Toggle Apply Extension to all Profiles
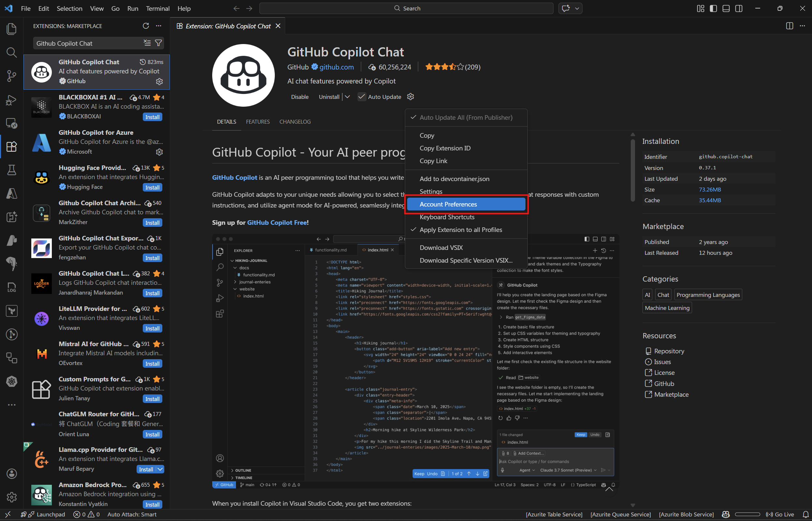Screen dimensions: 812x521 [x=466, y=230]
